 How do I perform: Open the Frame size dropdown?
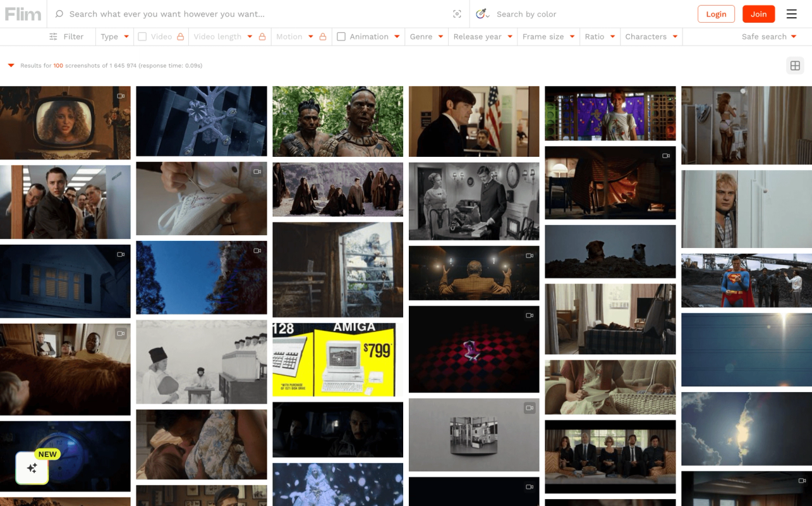pos(548,37)
